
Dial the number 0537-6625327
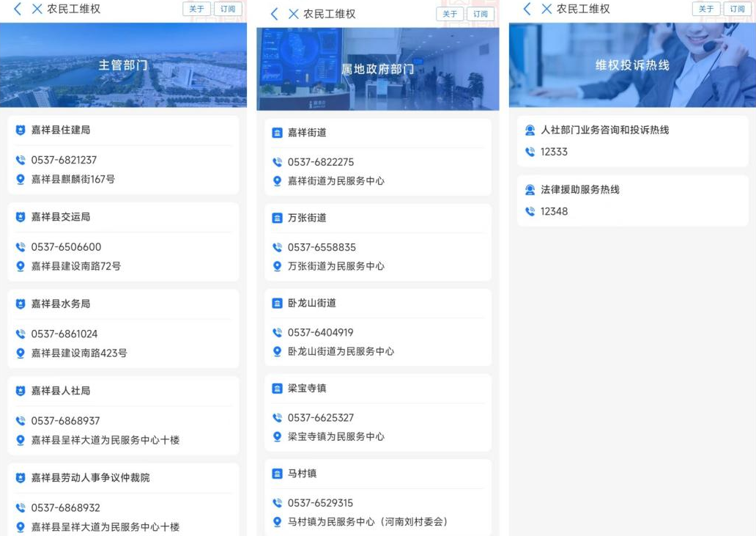321,418
